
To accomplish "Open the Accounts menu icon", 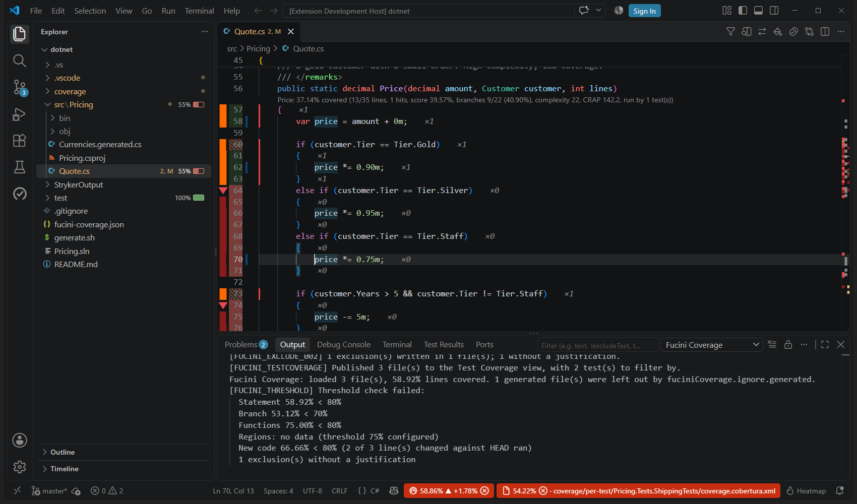I will pos(20,440).
